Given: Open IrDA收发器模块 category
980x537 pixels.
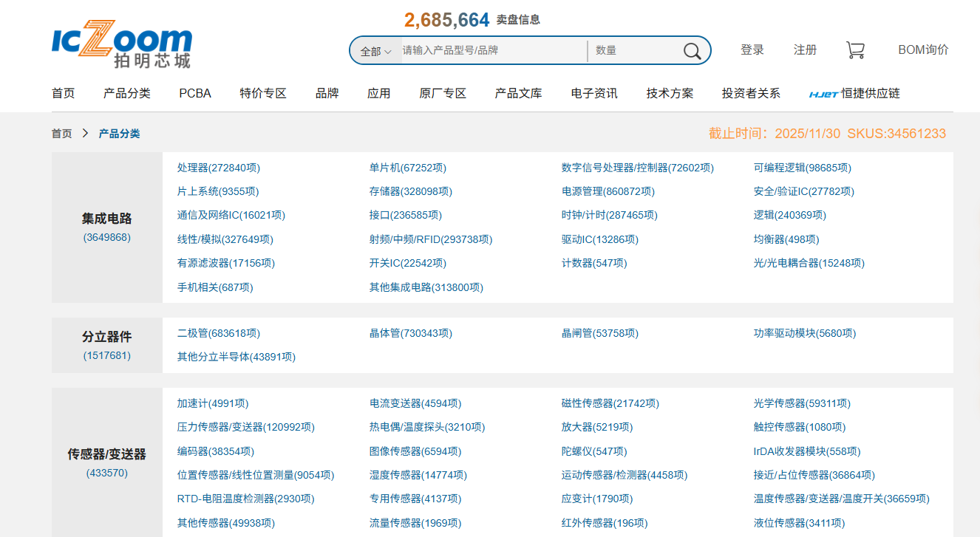Looking at the screenshot, I should (807, 451).
